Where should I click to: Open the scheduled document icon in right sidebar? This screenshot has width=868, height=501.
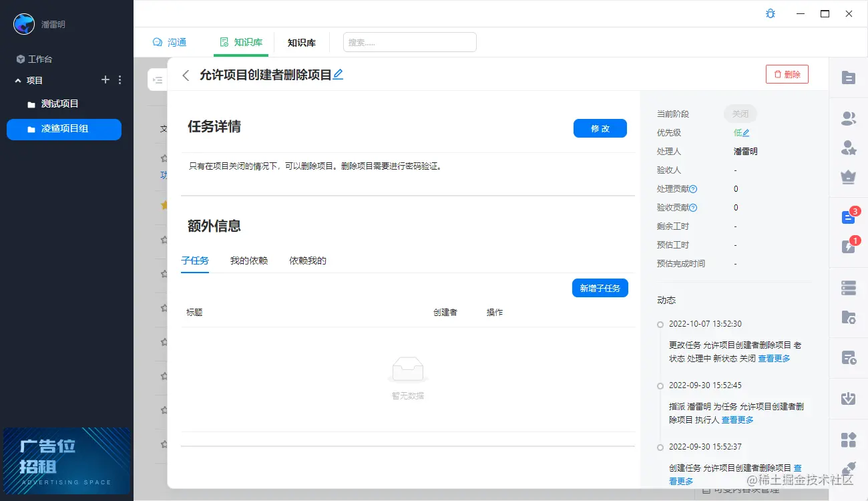point(849,358)
